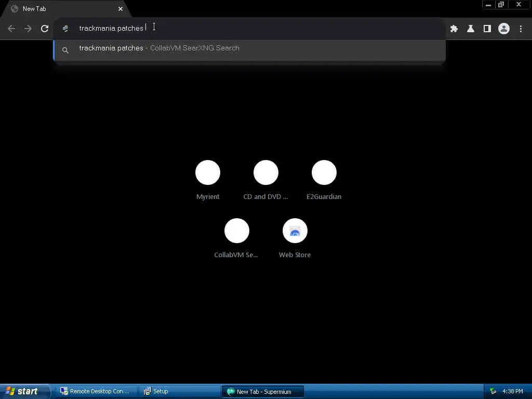Click New Tab - Supermium taskbar button

coord(262,392)
